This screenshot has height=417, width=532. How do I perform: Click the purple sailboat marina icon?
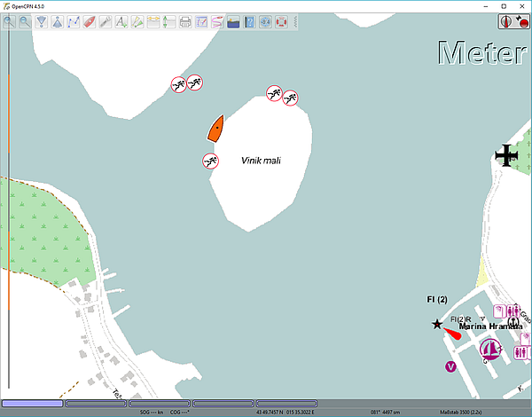tap(490, 349)
